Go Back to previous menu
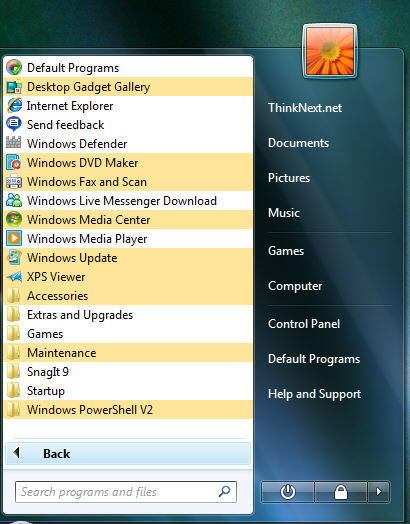This screenshot has width=410, height=524. tap(128, 453)
